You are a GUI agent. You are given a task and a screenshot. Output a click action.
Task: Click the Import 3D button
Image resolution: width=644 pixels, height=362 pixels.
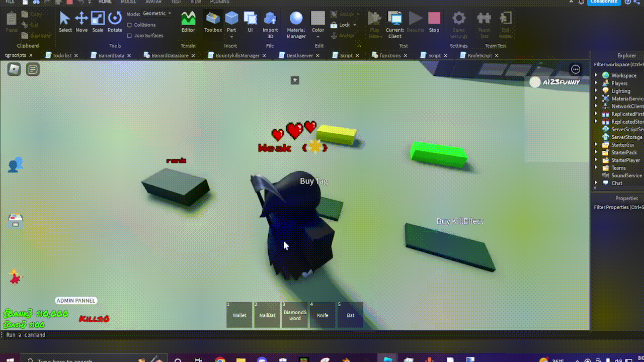pyautogui.click(x=270, y=25)
